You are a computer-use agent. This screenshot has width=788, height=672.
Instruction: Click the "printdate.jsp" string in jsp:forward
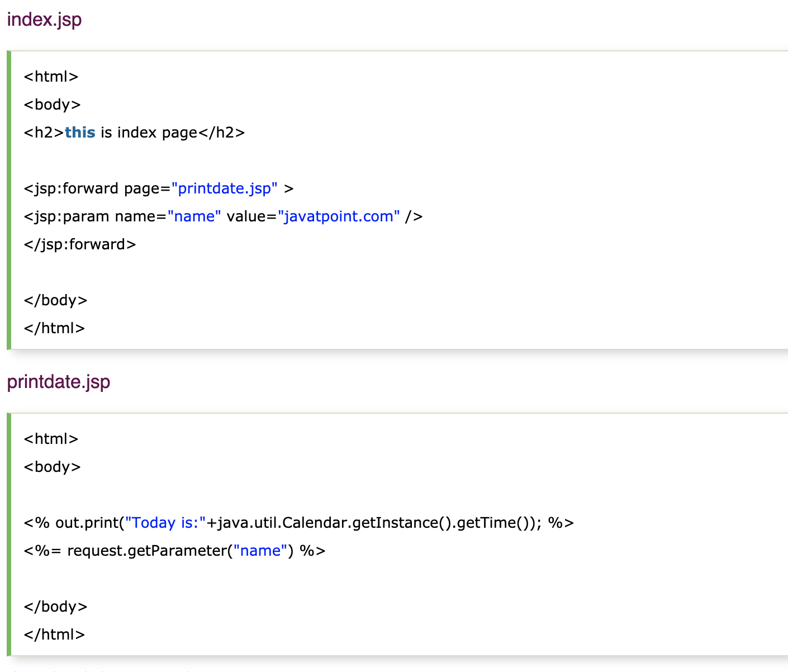coord(225,188)
